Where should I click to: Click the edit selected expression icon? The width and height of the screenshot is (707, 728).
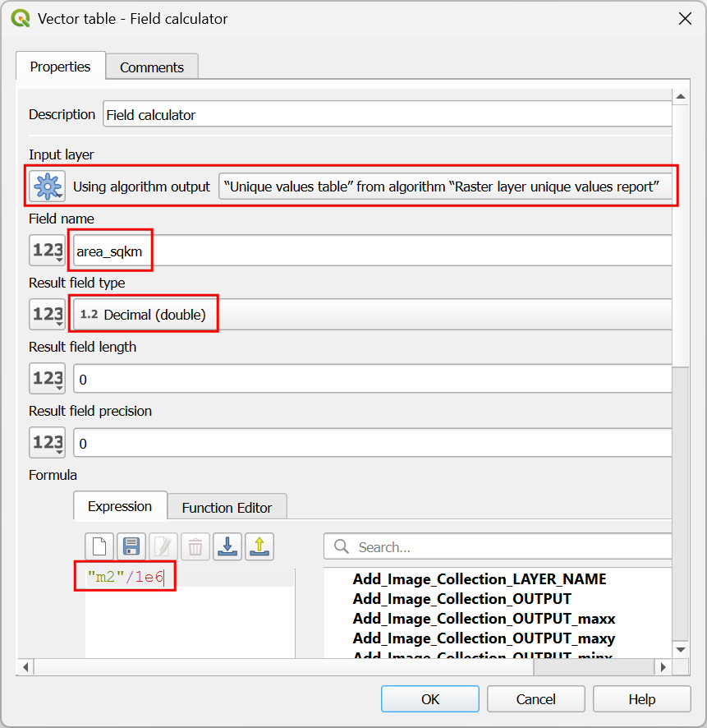163,546
